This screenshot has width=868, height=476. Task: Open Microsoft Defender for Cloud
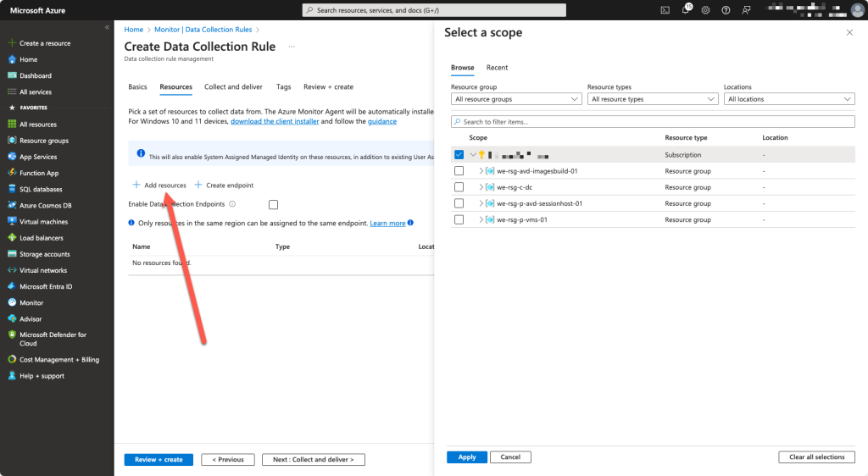coord(53,339)
